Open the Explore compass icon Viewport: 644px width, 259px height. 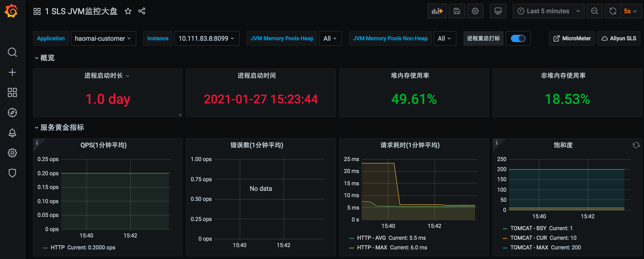(12, 113)
